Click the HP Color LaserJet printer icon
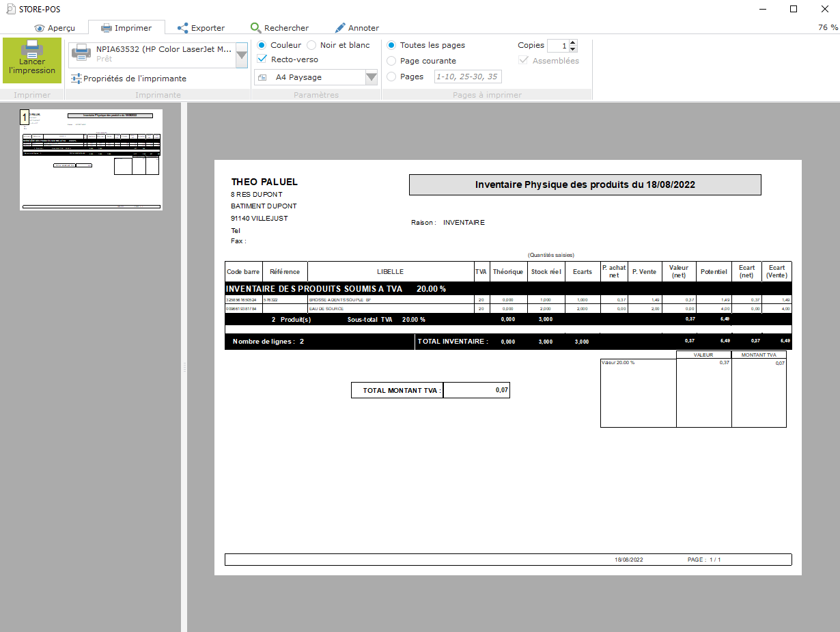840x632 pixels. click(81, 52)
